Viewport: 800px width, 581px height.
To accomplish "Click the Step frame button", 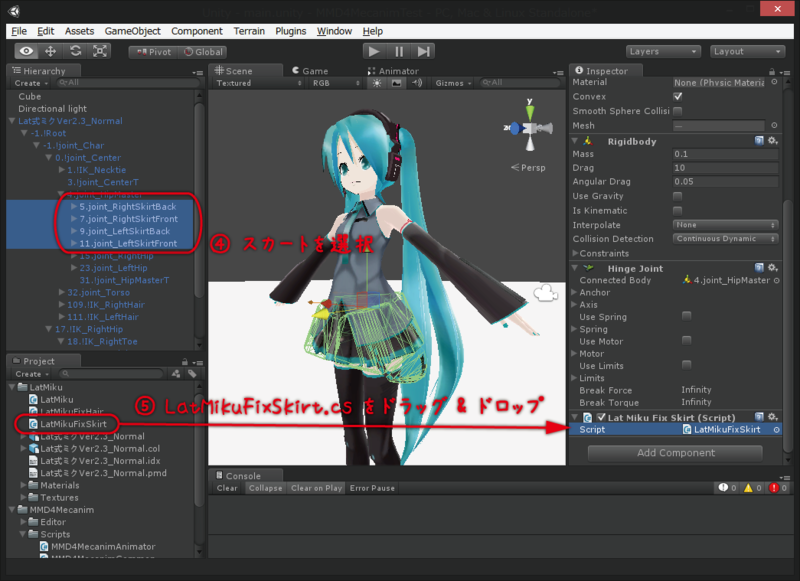I will point(423,52).
